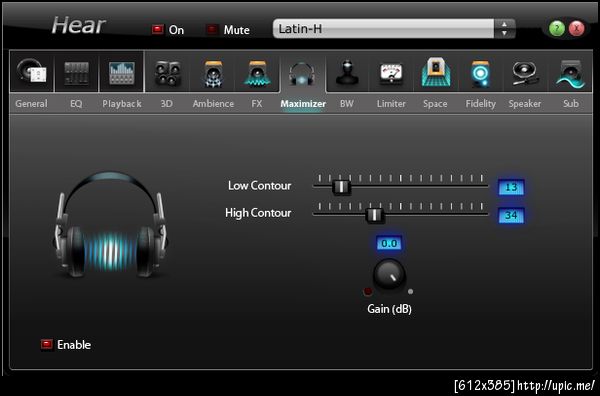Switch to the Space tab label
This screenshot has height=396, width=600.
435,104
